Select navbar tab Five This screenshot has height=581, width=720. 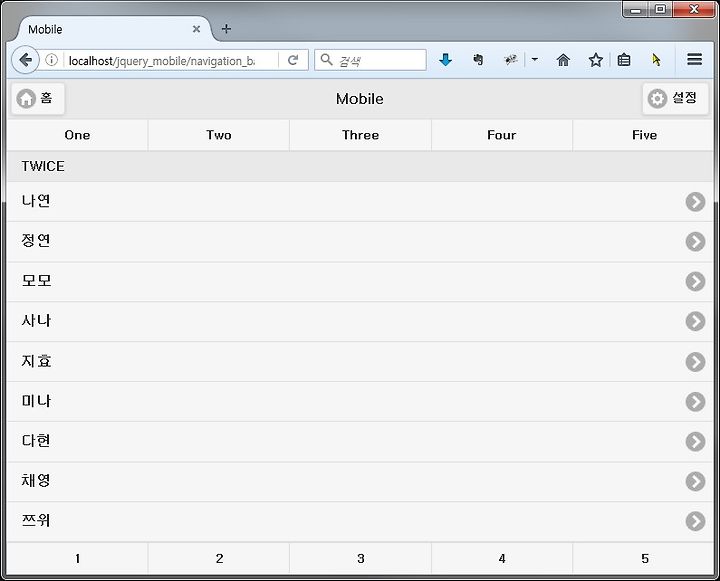[643, 135]
